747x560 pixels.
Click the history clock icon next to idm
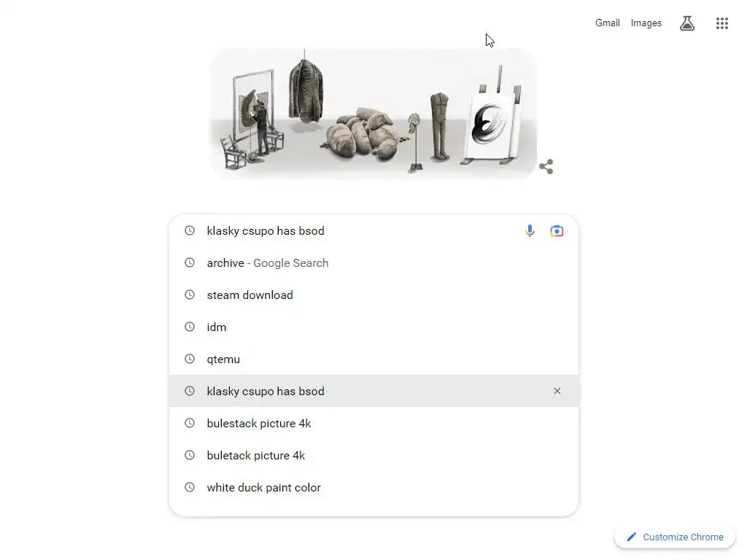tap(190, 327)
